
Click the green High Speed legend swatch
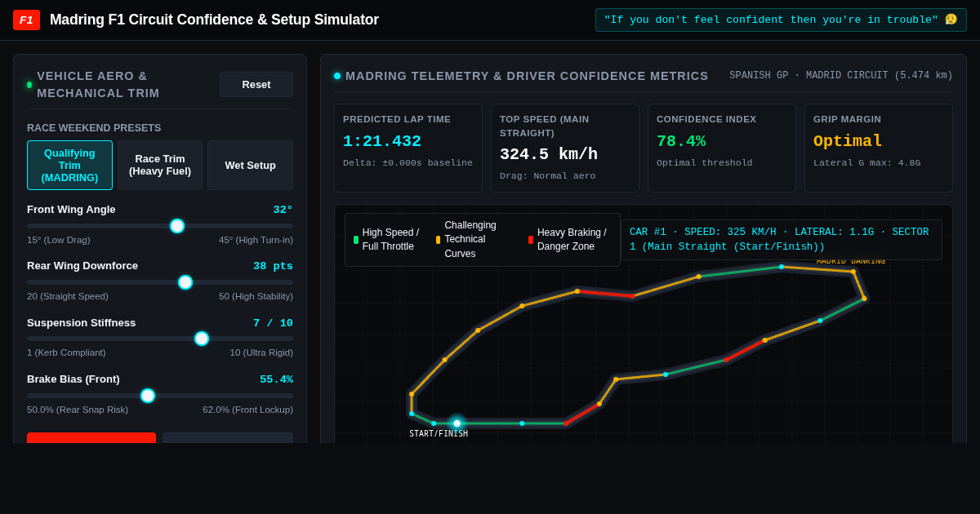[356, 240]
